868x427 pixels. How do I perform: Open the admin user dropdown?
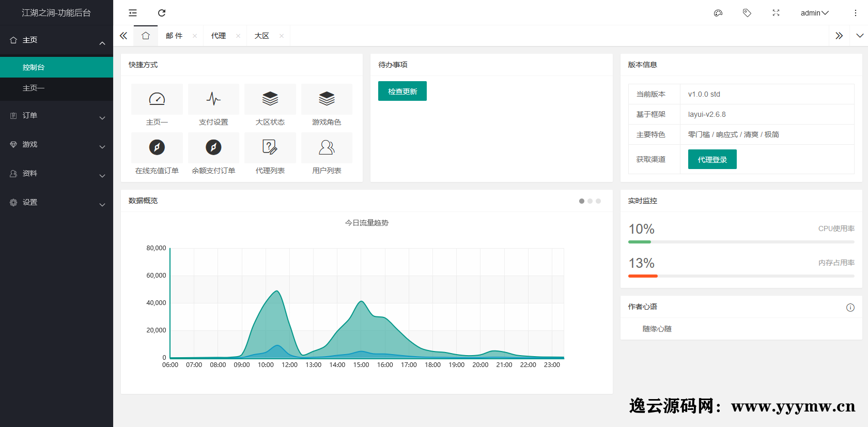(x=815, y=13)
